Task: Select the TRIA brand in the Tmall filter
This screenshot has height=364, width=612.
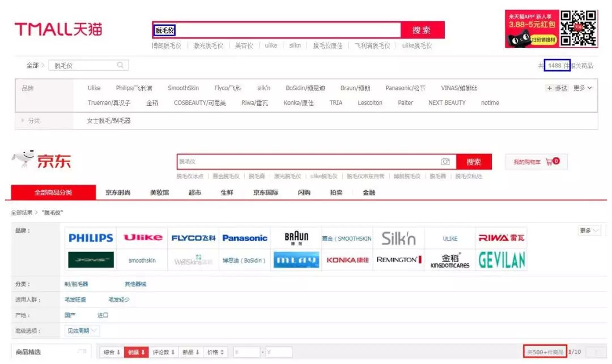Action: (x=335, y=103)
